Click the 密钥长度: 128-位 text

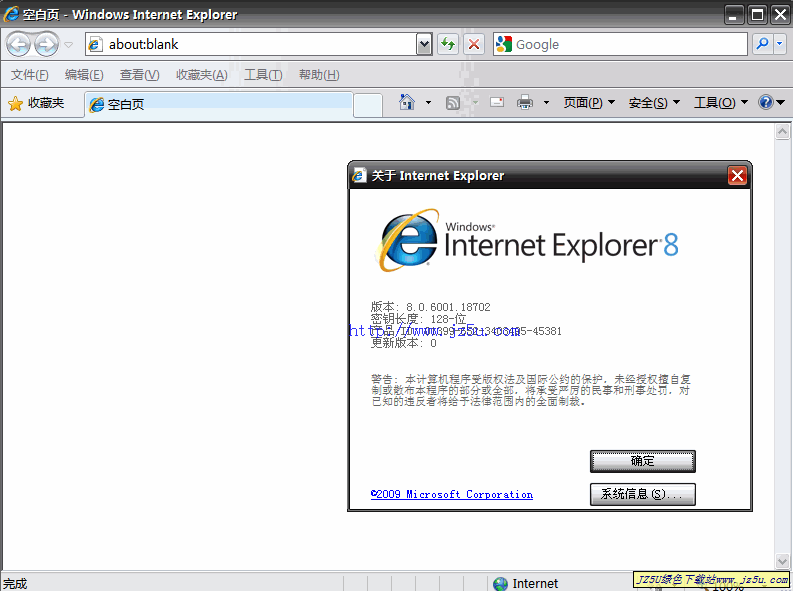418,319
